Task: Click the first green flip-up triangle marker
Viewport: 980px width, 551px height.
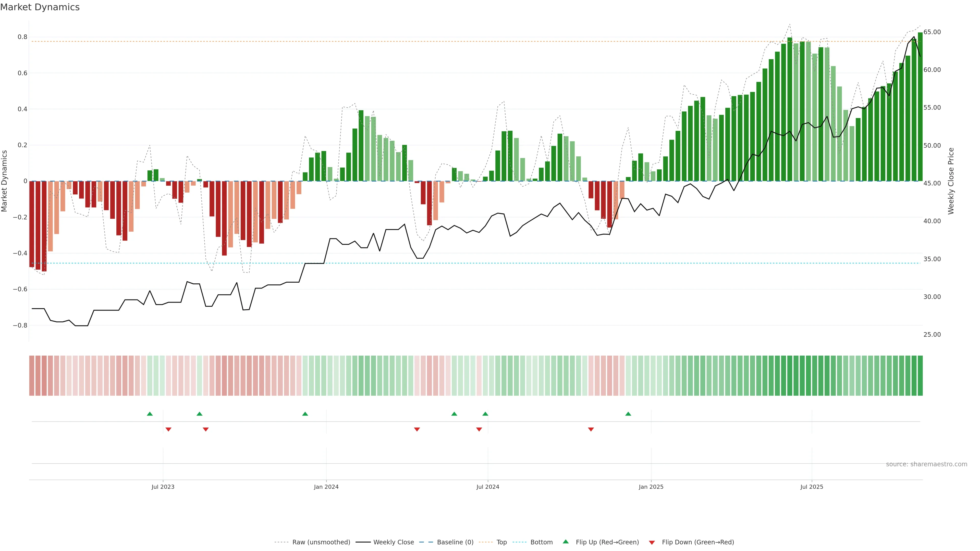Action: click(x=150, y=414)
